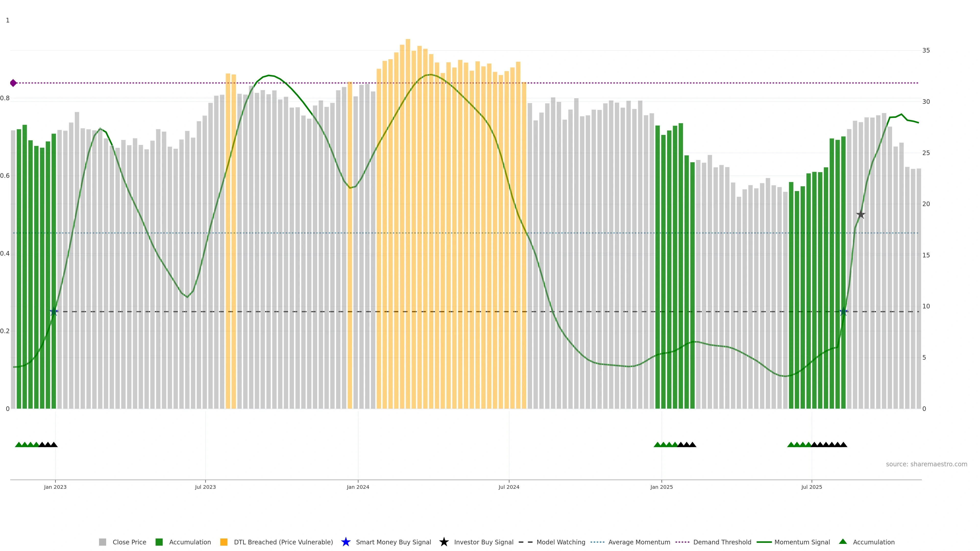Click the Investor Buy Signal star on chart
This screenshot has height=551, width=980.
(x=861, y=215)
